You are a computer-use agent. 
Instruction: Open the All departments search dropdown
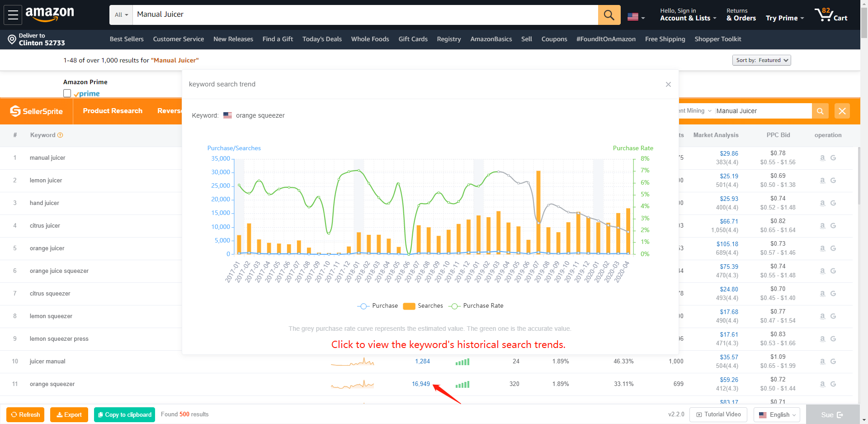tap(121, 15)
